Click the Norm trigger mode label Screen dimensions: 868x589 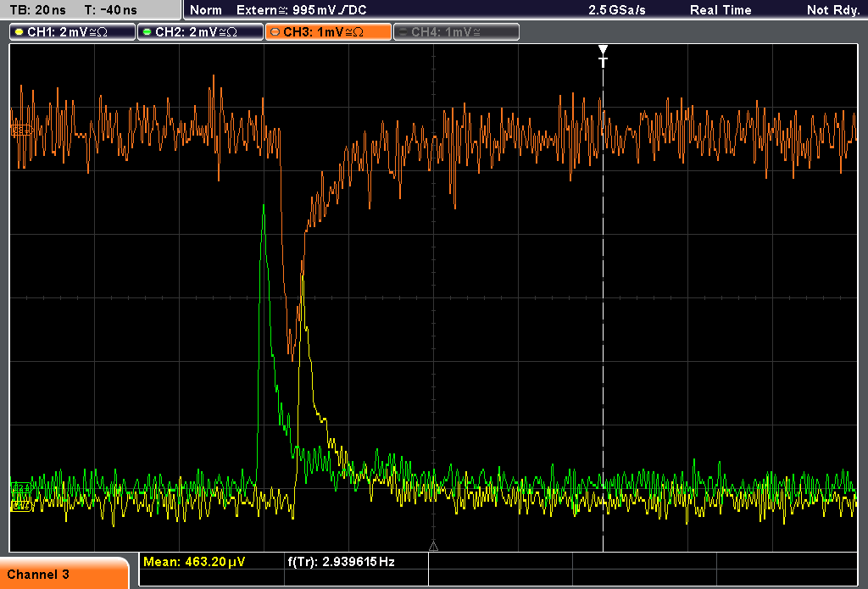(205, 10)
